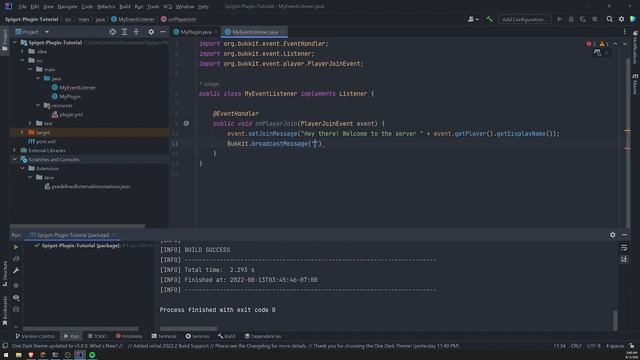640x360 pixels.
Task: Rerun the build with green play icon
Action: (x=16, y=247)
